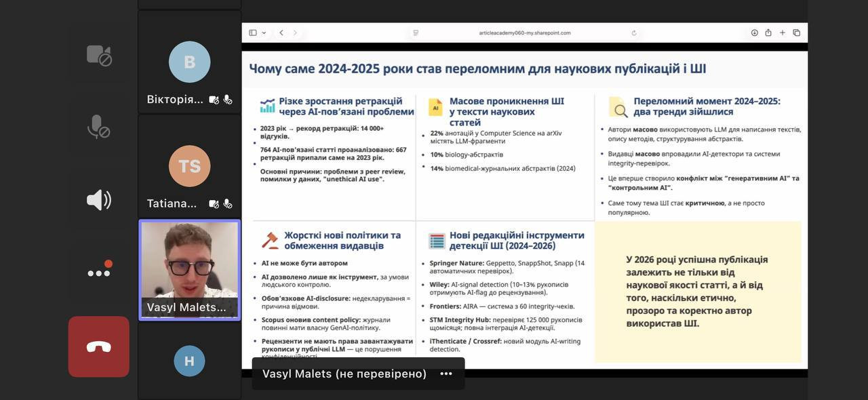This screenshot has height=400, width=868.
Task: Hang up with the red end-call button
Action: pos(99,346)
